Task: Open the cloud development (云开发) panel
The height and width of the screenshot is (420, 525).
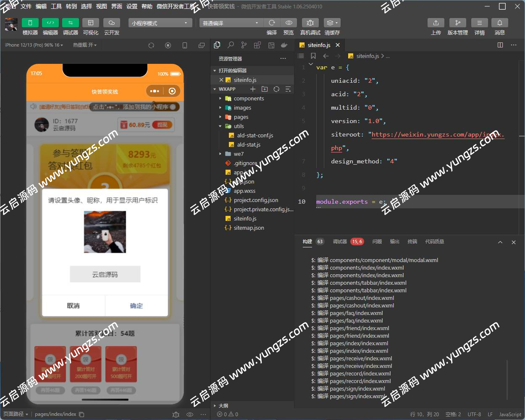Action: pyautogui.click(x=111, y=23)
